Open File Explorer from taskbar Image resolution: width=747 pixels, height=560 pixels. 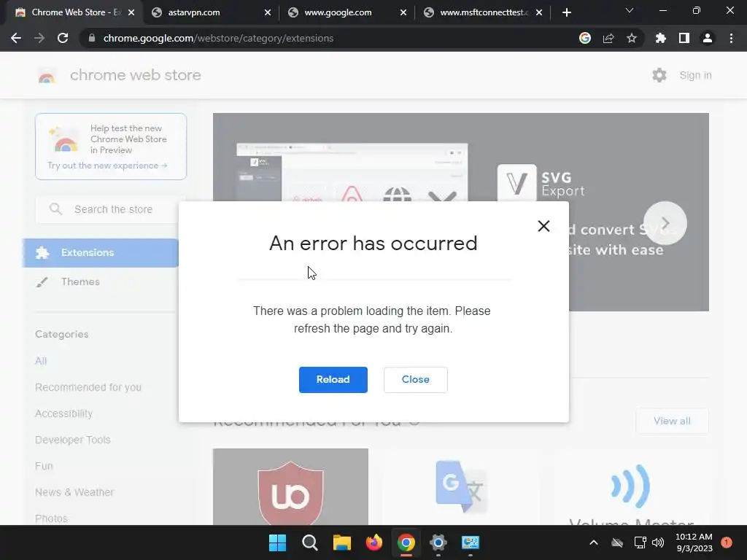point(342,542)
